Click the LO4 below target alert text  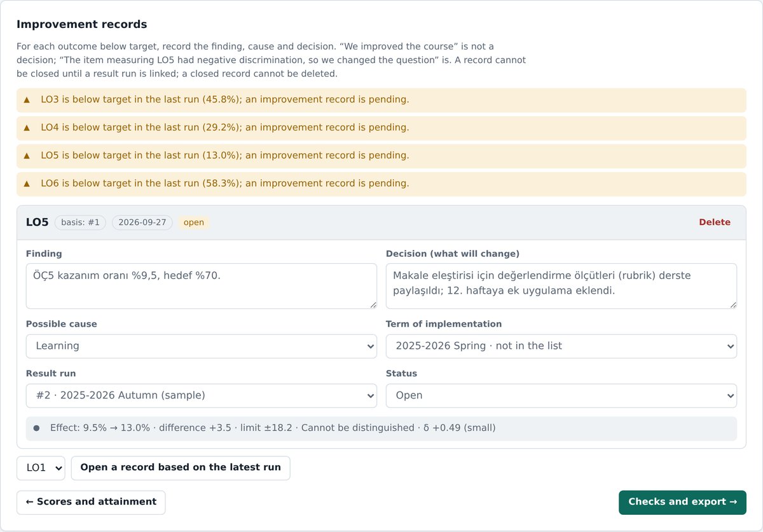pyautogui.click(x=225, y=128)
